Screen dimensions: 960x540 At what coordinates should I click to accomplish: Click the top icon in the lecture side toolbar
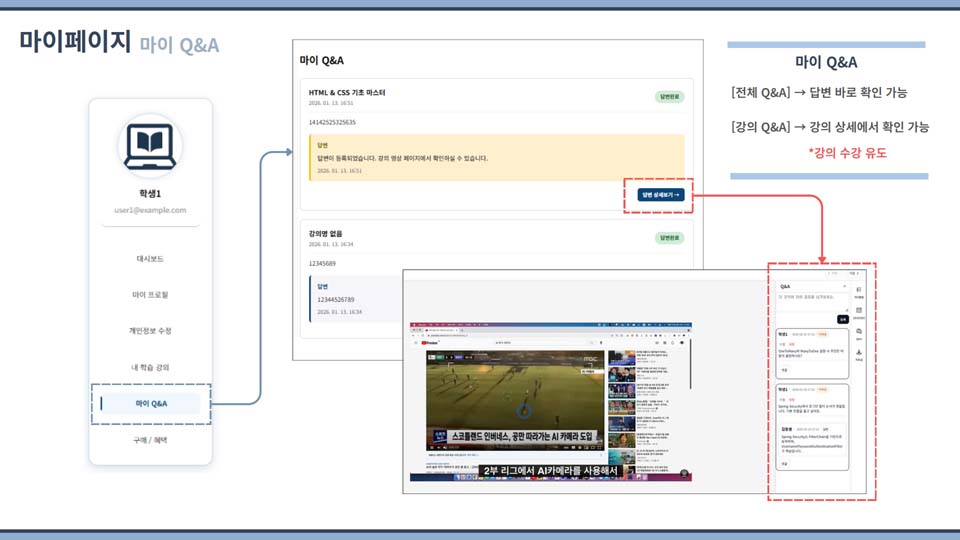(x=860, y=290)
